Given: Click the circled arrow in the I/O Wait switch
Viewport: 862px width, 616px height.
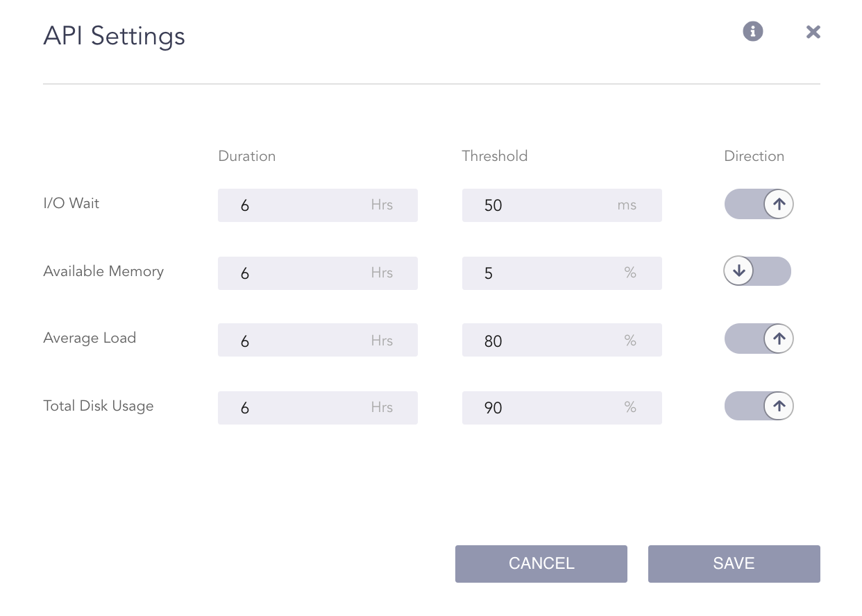Looking at the screenshot, I should [778, 204].
